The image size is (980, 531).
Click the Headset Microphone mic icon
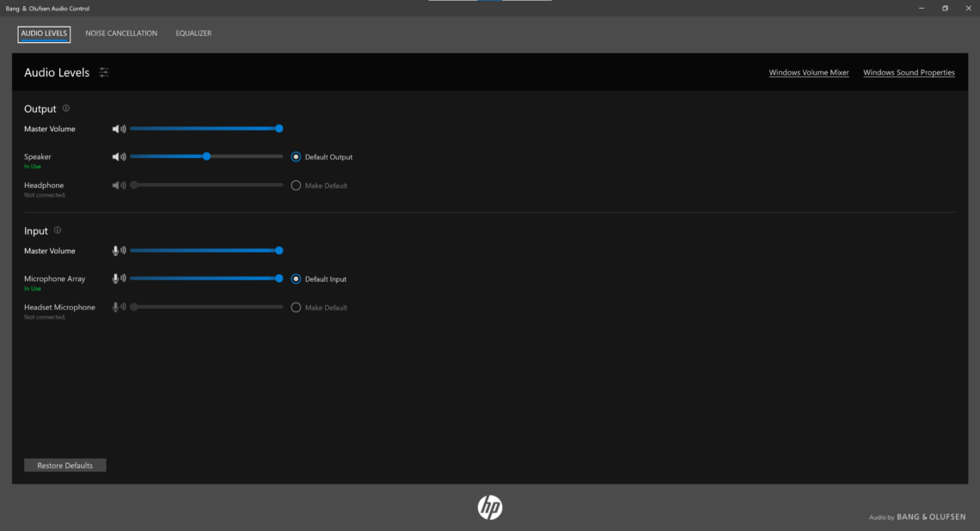pyautogui.click(x=119, y=308)
